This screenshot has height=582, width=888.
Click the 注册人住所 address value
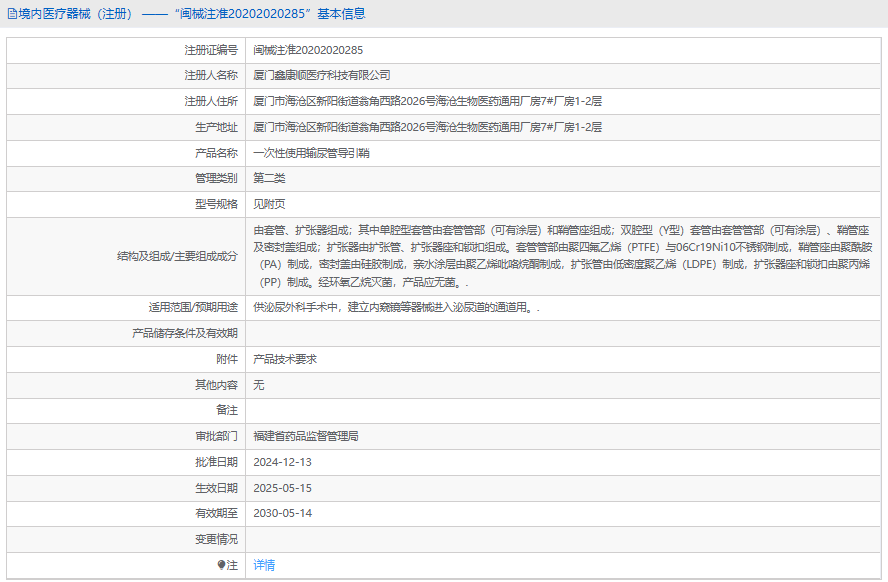[x=428, y=101]
